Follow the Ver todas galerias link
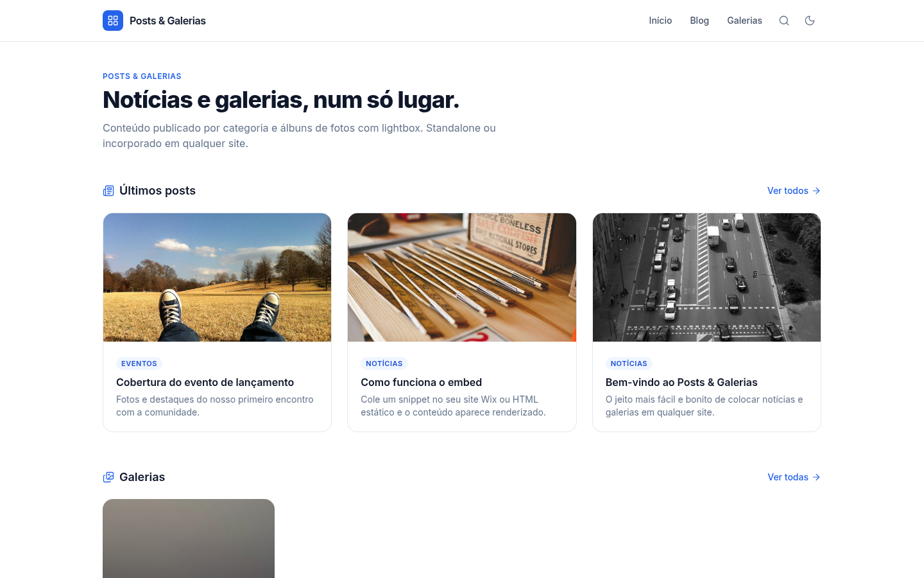Viewport: 924px width, 578px height. 794,477
